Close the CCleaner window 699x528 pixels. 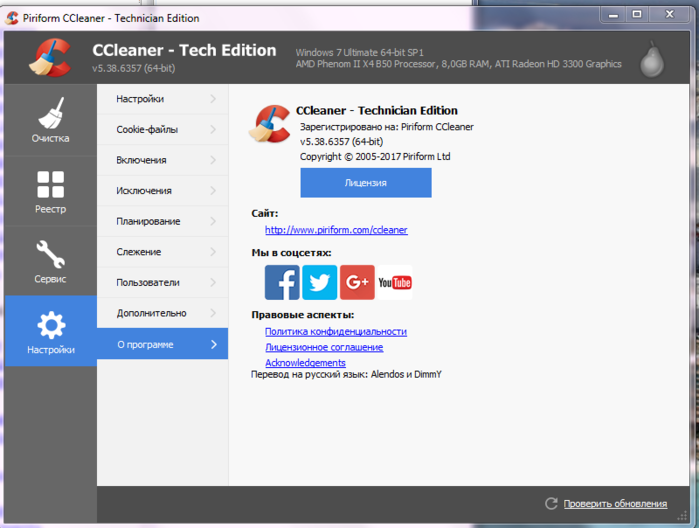[669, 15]
